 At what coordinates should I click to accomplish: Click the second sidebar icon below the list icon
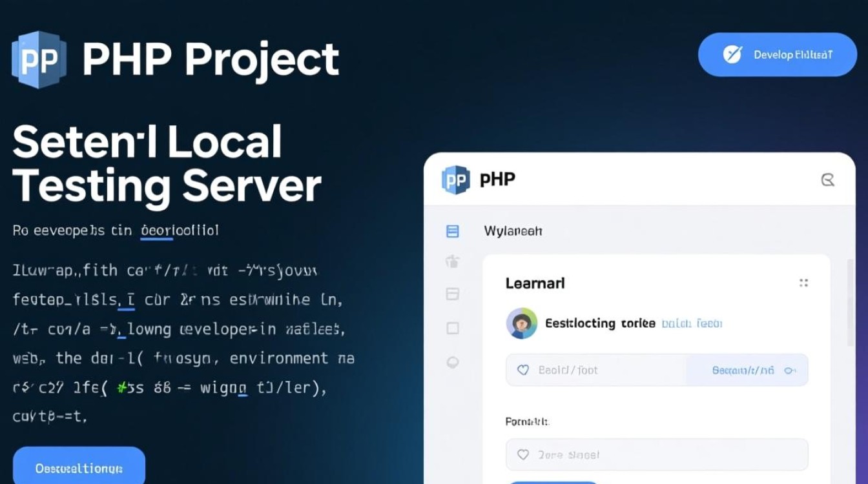click(453, 261)
